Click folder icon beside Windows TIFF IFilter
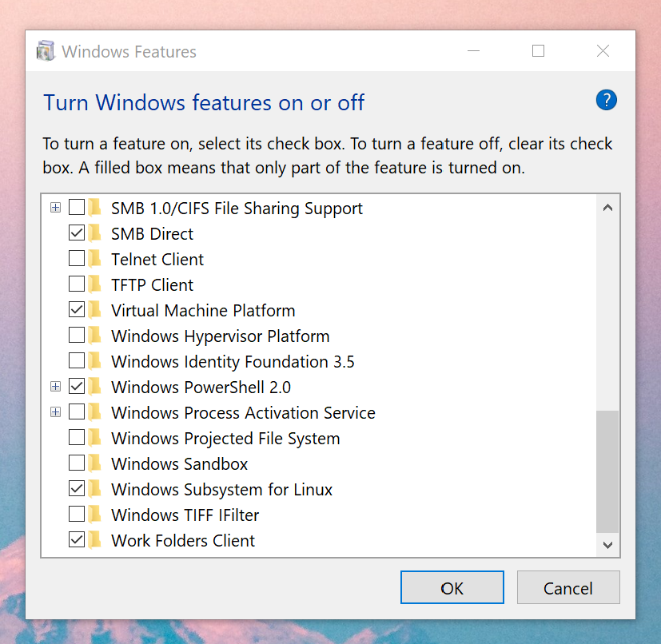 pos(95,515)
